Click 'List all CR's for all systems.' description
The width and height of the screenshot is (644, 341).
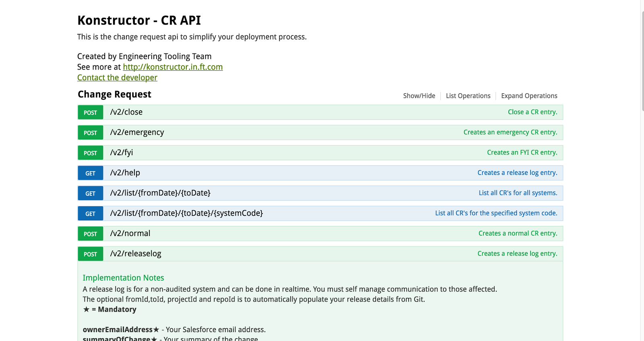click(518, 193)
